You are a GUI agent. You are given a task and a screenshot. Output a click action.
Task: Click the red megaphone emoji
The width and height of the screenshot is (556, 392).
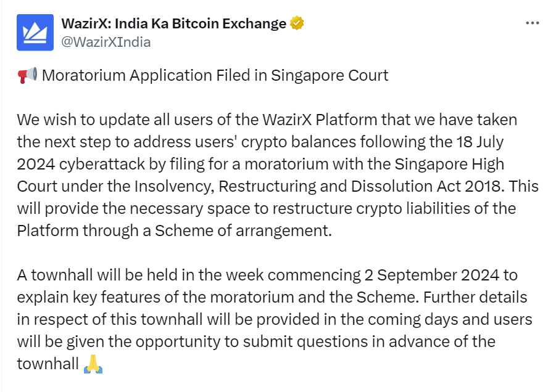coord(27,75)
